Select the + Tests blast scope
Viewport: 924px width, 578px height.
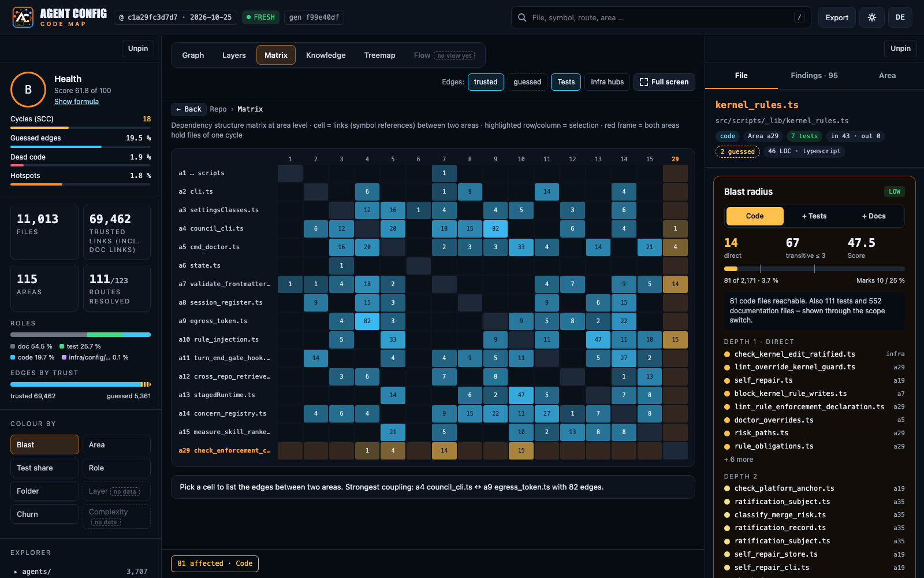tap(814, 216)
